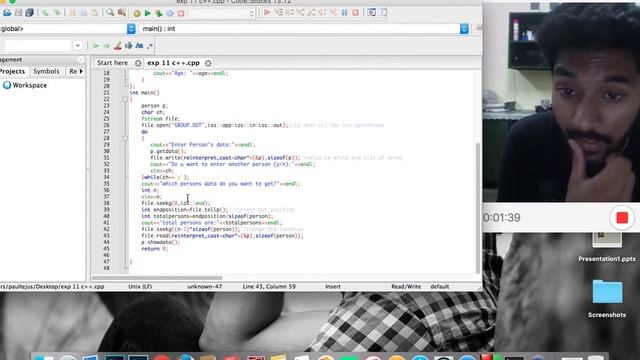Click the Debug/Continue red arrow icon
Image resolution: width=640 pixels, height=360 pixels.
click(267, 13)
